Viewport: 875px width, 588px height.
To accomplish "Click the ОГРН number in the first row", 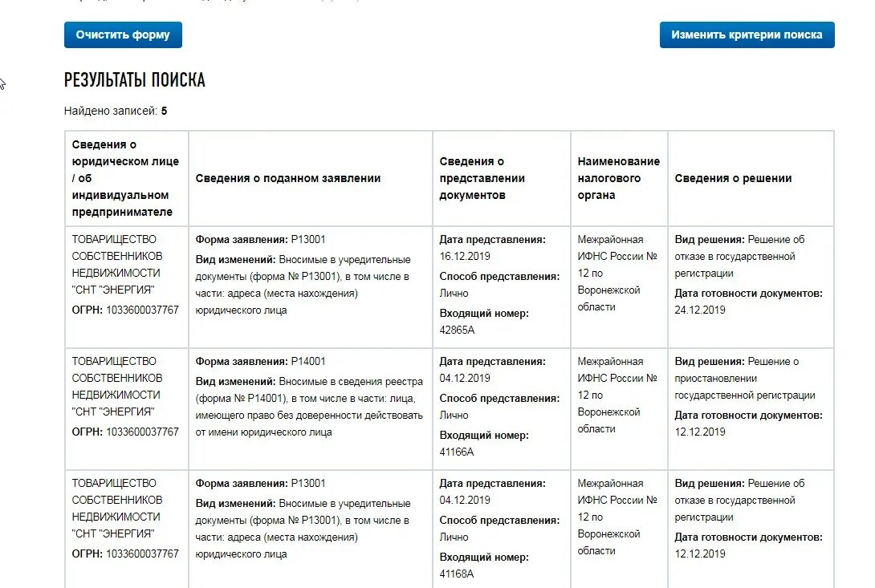I will tap(142, 310).
